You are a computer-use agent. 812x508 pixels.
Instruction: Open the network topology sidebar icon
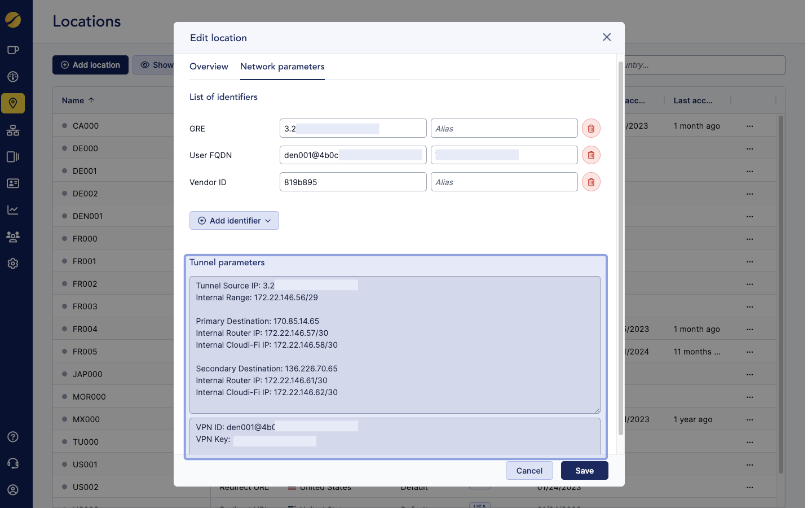click(x=13, y=130)
